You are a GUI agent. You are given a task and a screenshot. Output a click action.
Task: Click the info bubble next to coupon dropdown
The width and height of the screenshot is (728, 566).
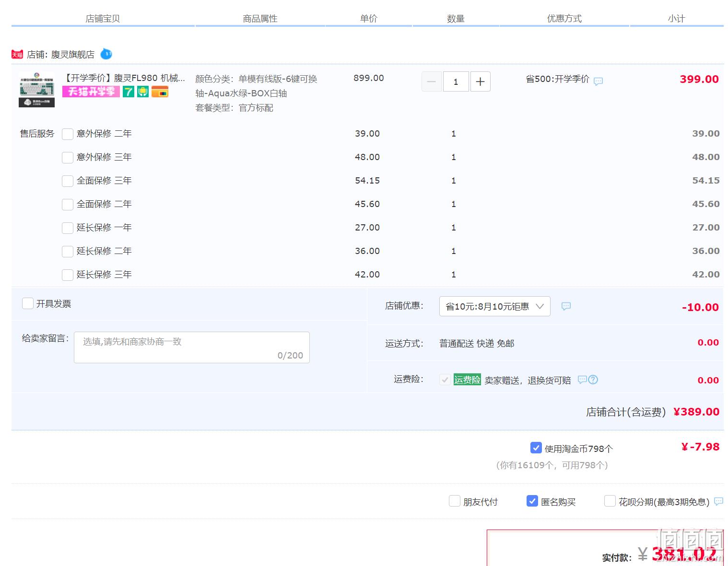click(x=566, y=306)
